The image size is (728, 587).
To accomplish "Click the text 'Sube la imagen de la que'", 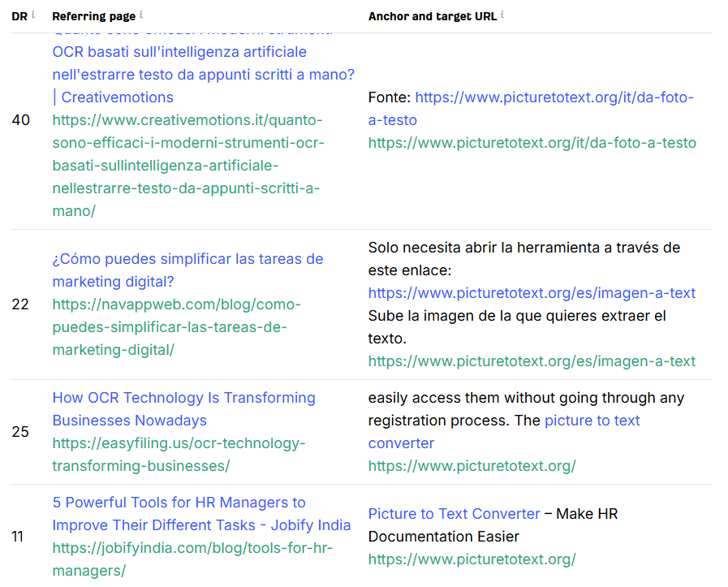I will (456, 316).
